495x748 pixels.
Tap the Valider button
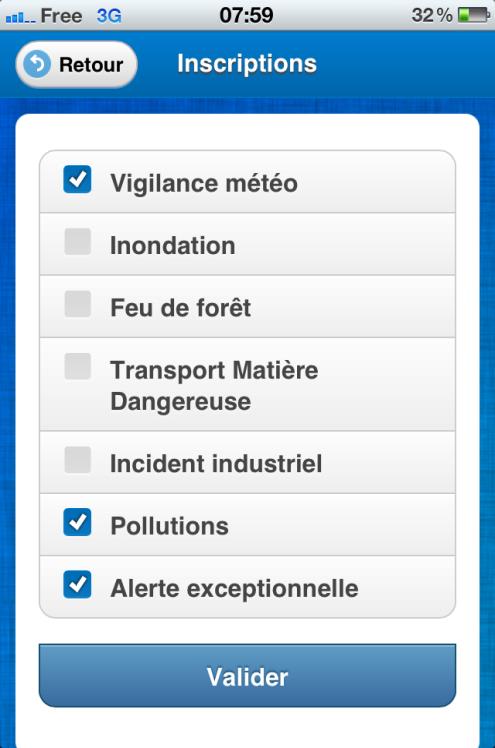[248, 675]
